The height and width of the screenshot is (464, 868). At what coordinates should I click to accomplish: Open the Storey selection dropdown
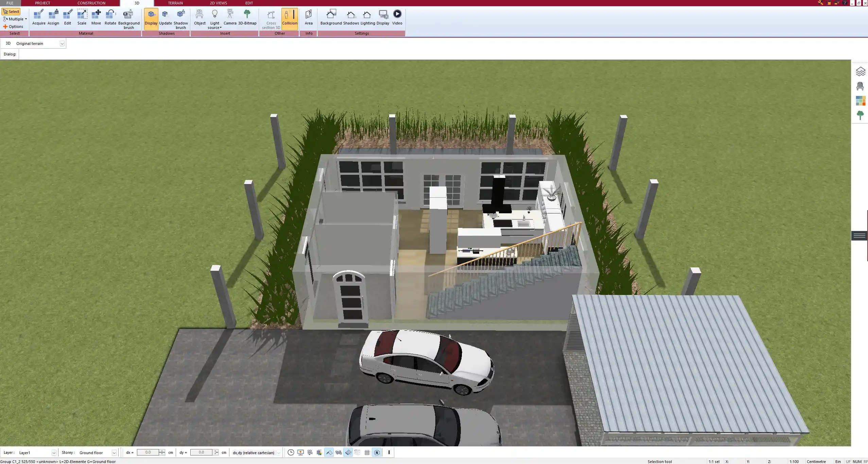point(114,452)
